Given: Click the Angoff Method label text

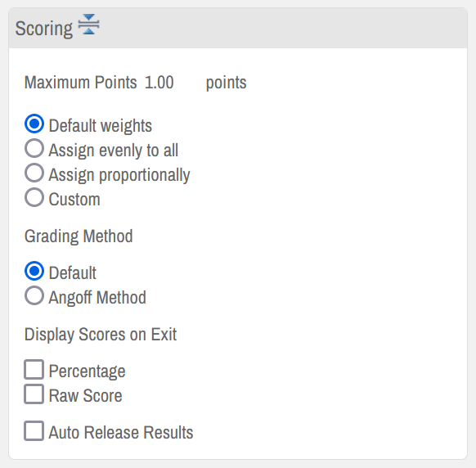Looking at the screenshot, I should [x=97, y=297].
